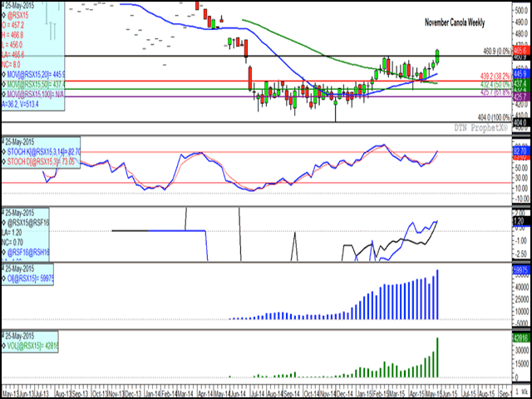Click the diamond beside VOL(@RSX15) legend entry
532x399 pixels.
(x=3, y=346)
